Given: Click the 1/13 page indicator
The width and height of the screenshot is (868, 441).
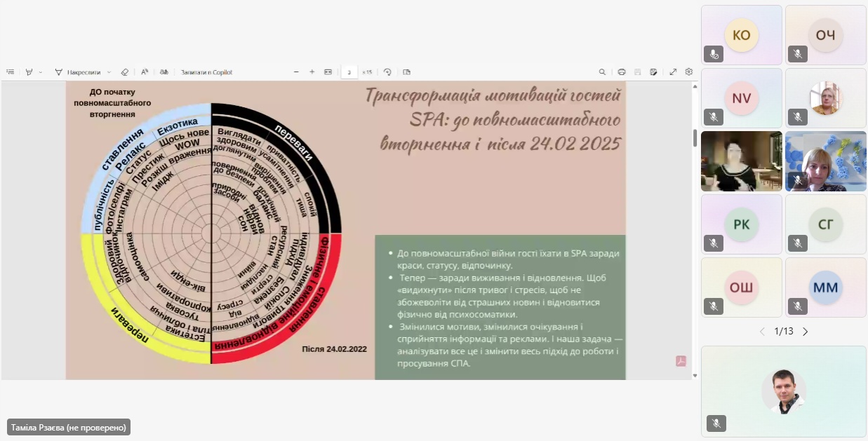Looking at the screenshot, I should [x=784, y=331].
